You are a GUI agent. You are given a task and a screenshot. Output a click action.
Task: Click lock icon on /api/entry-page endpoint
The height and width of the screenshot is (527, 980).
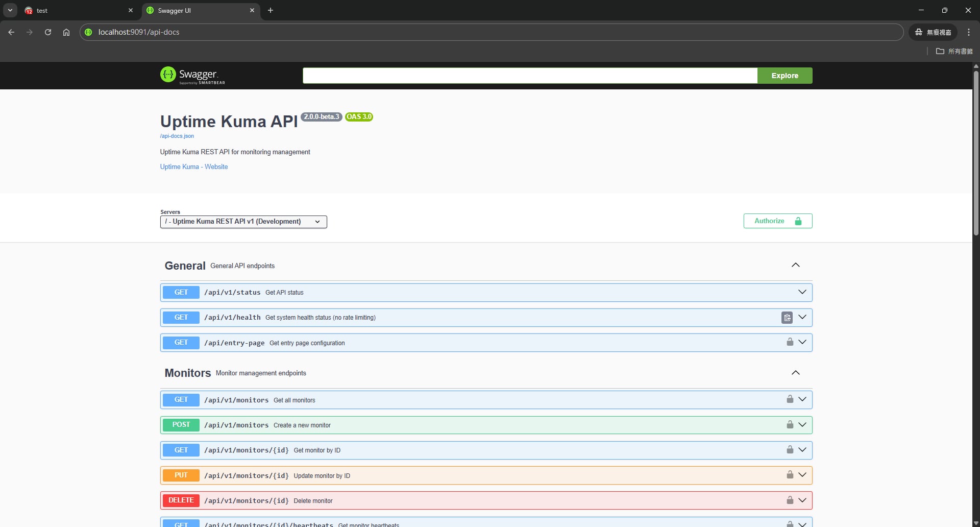click(x=790, y=342)
